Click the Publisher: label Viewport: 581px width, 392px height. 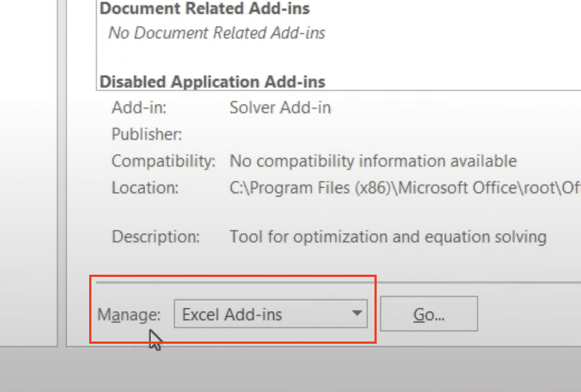pyautogui.click(x=146, y=134)
